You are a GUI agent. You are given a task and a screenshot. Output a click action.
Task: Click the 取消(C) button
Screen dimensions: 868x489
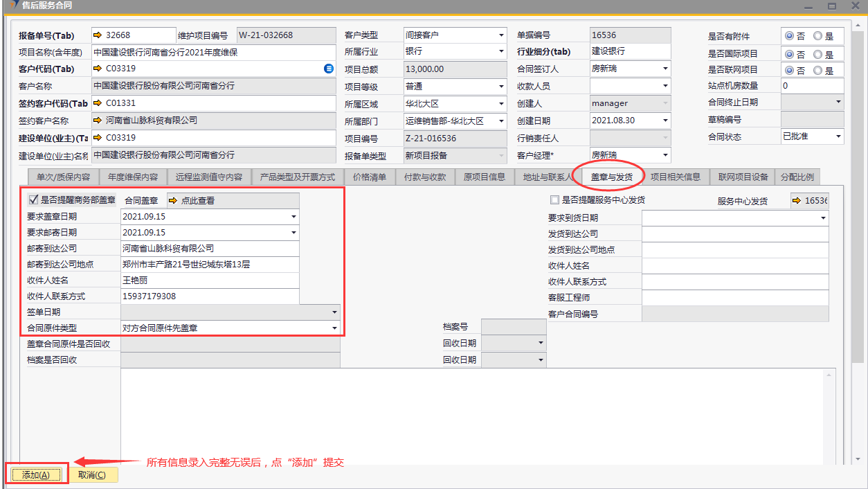click(93, 474)
